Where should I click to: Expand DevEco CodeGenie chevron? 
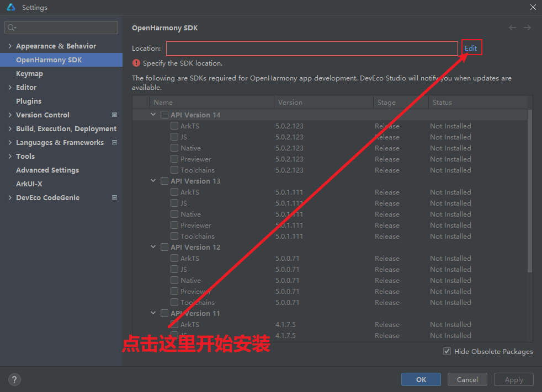10,197
